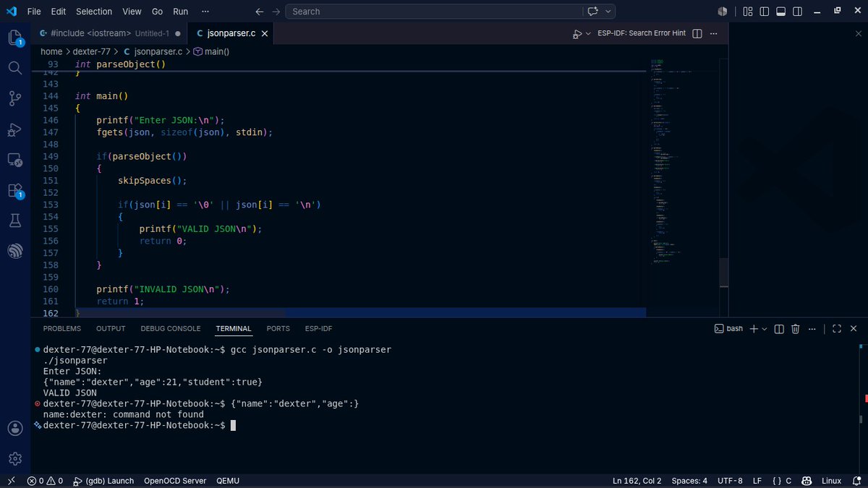This screenshot has width=868, height=488.
Task: Open the Source Control view
Action: coord(15,98)
